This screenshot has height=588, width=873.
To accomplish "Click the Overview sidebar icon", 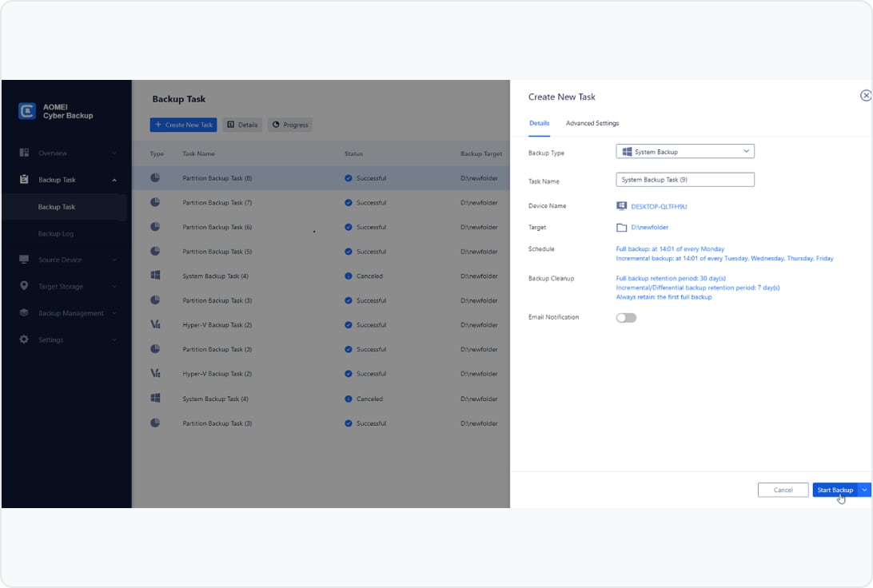I will point(24,153).
